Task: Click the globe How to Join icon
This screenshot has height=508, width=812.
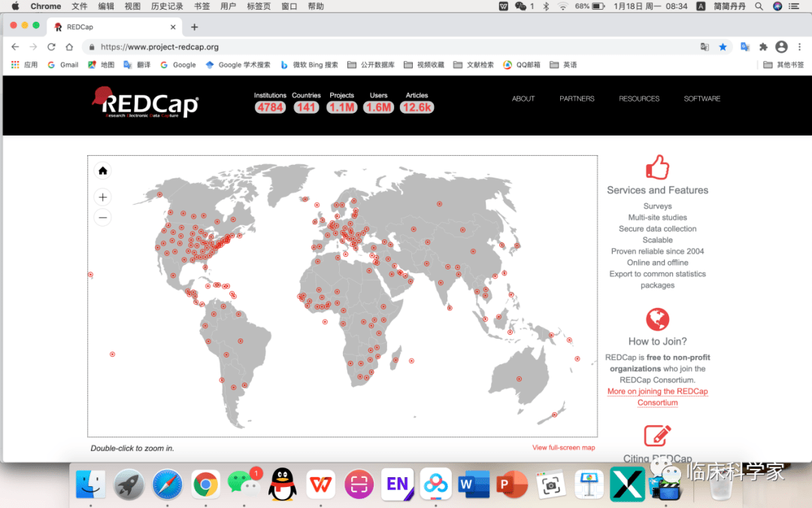Action: tap(657, 319)
